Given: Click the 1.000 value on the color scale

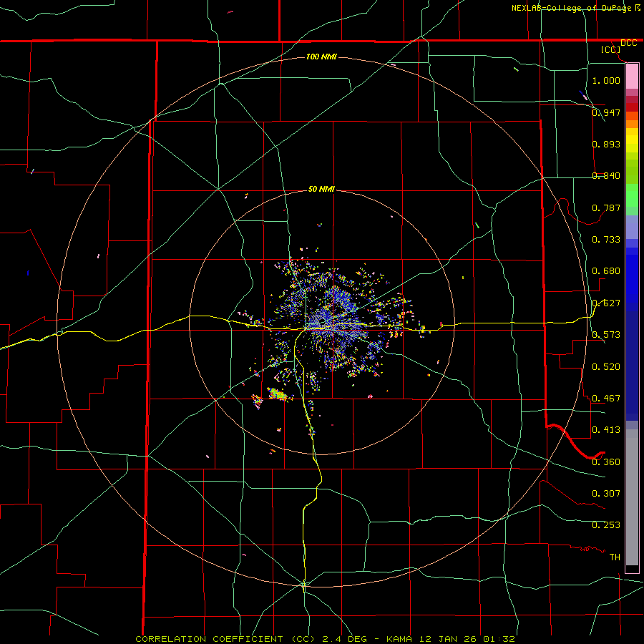Looking at the screenshot, I should [606, 80].
